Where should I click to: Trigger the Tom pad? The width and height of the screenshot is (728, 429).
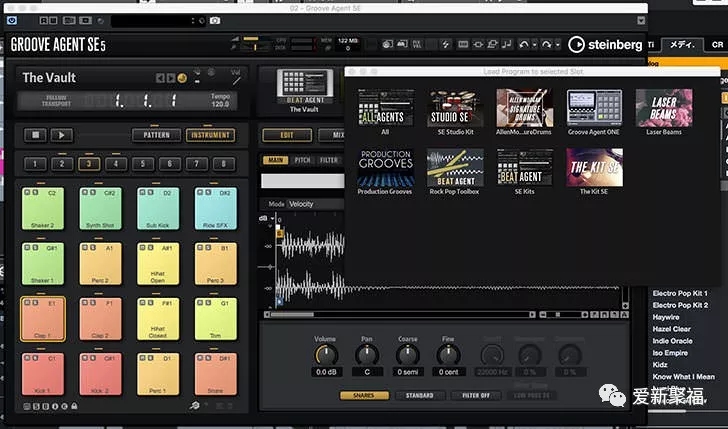[215, 319]
